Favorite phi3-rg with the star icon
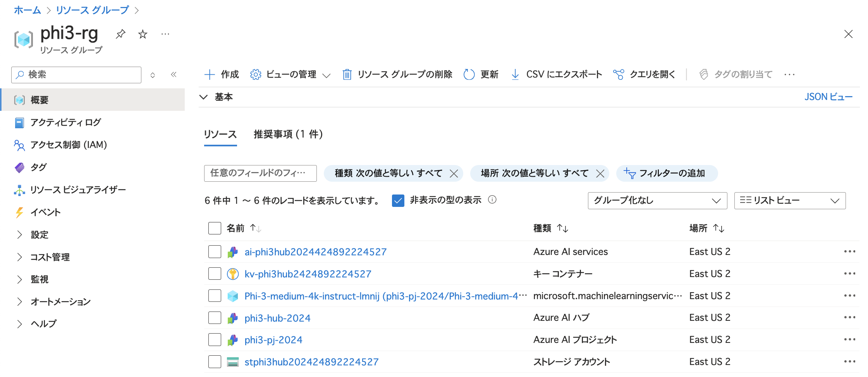Image resolution: width=868 pixels, height=377 pixels. [x=143, y=34]
